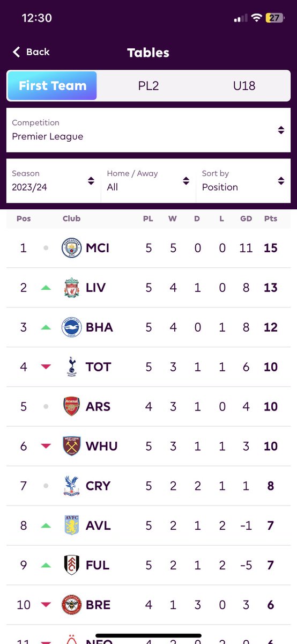Go Back using the header button
The width and height of the screenshot is (297, 644).
(x=31, y=52)
